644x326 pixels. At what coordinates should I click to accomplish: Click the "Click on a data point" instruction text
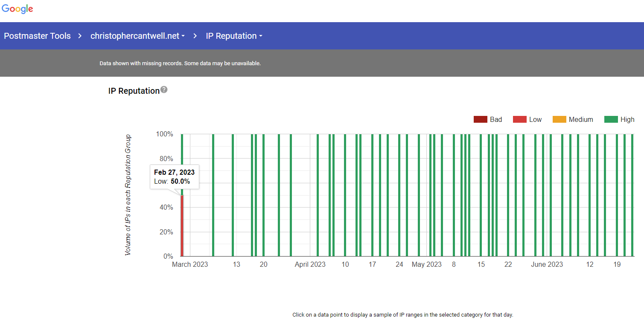pos(403,315)
